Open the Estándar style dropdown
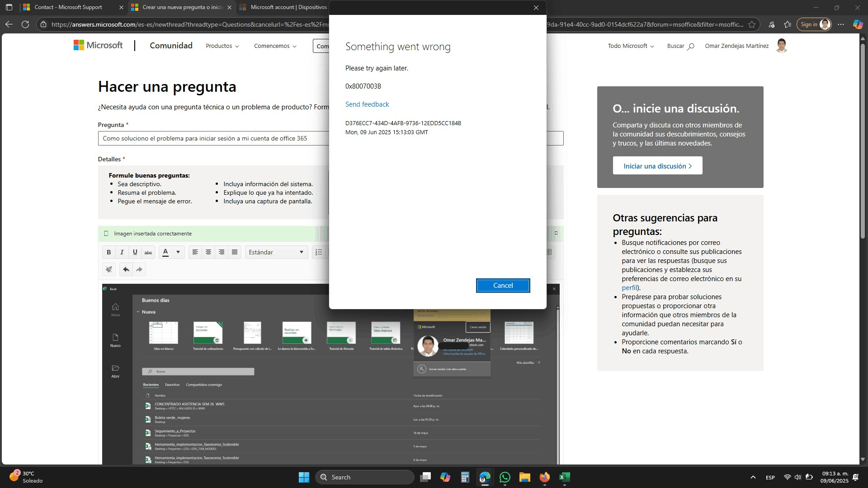The image size is (868, 488). pyautogui.click(x=276, y=252)
